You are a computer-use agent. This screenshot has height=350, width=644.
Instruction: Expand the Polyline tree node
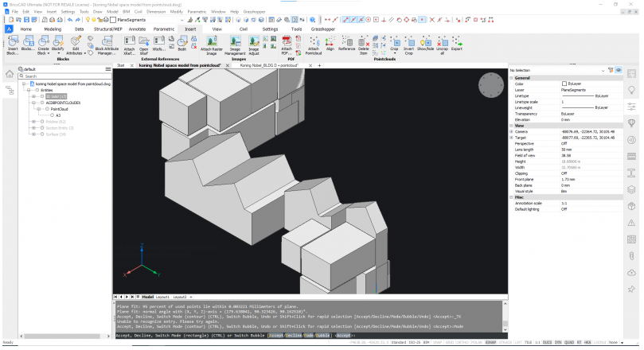pos(33,122)
